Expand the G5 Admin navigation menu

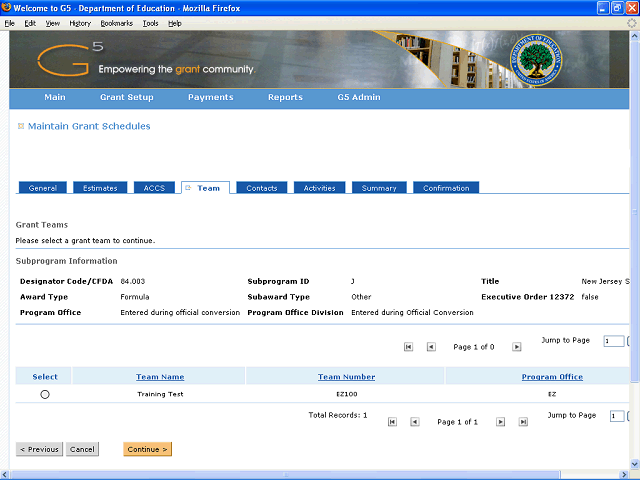tap(359, 97)
